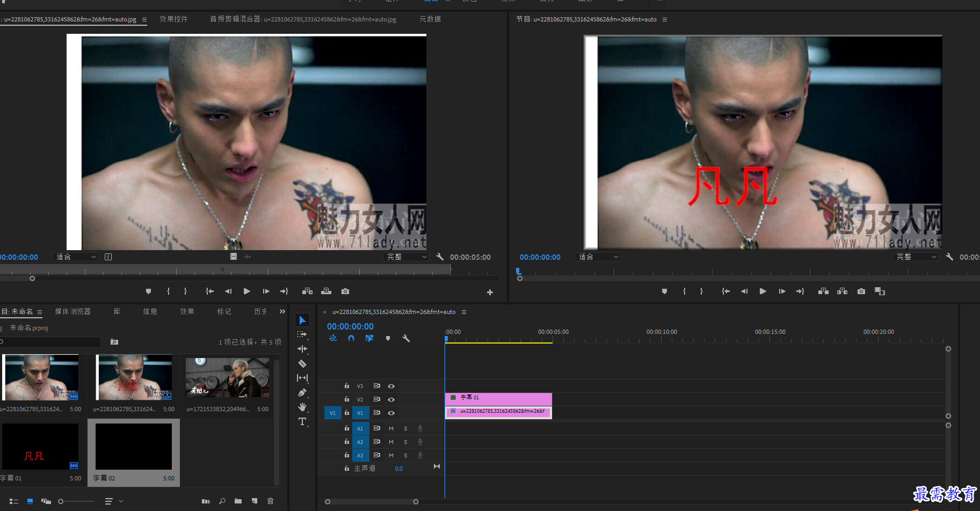The height and width of the screenshot is (511, 980).
Task: Select 字幕 01 thumbnail in project bin
Action: [40, 447]
